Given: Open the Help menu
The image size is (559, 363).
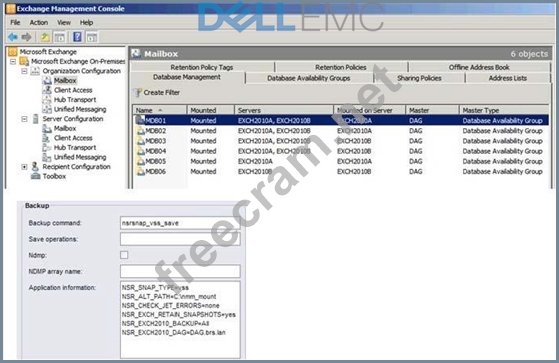Looking at the screenshot, I should 86,22.
